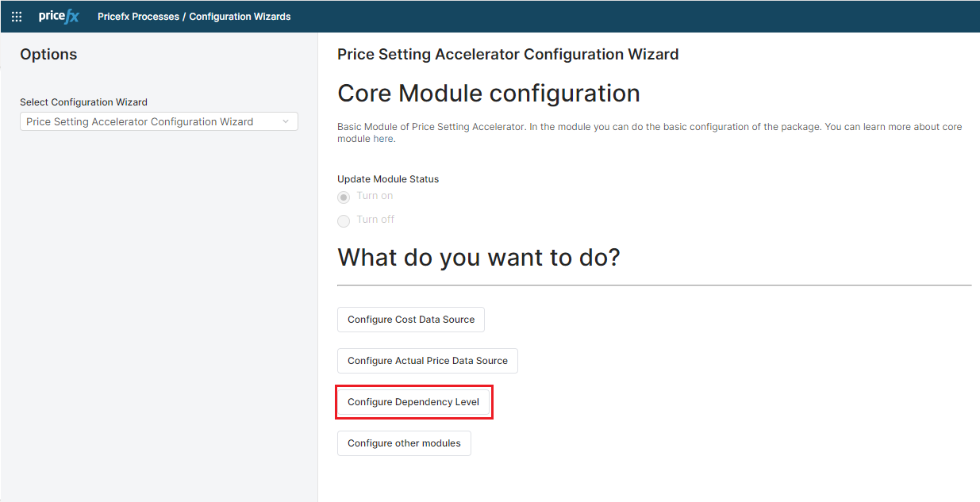Click the chevron arrow of wizard selector
The width and height of the screenshot is (980, 502).
coord(286,122)
